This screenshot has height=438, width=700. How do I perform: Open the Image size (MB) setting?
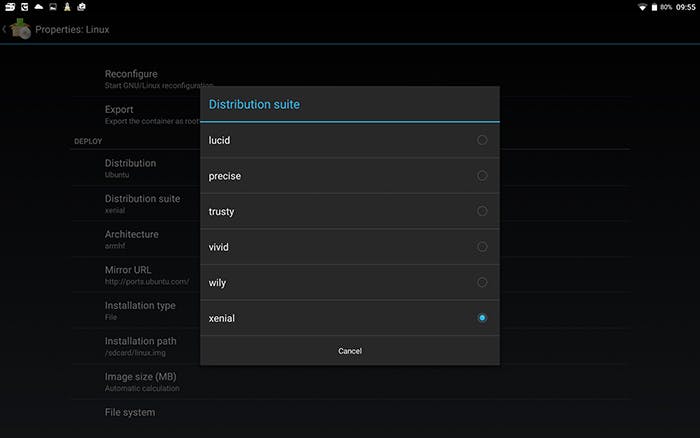point(141,381)
